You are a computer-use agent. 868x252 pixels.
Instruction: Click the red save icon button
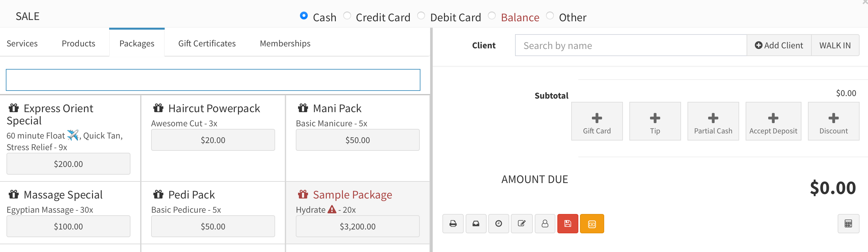568,224
